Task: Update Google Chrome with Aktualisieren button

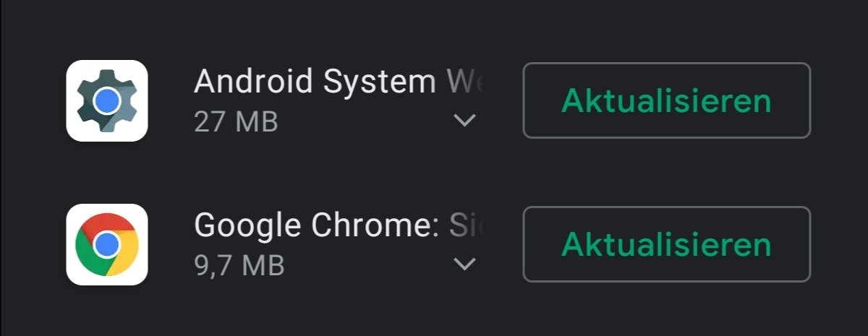Action: [x=667, y=244]
